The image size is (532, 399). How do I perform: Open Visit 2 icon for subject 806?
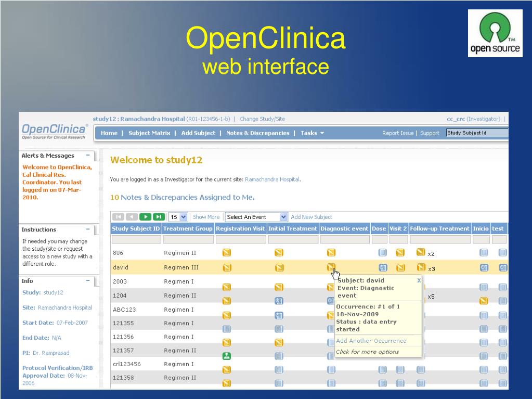point(400,252)
